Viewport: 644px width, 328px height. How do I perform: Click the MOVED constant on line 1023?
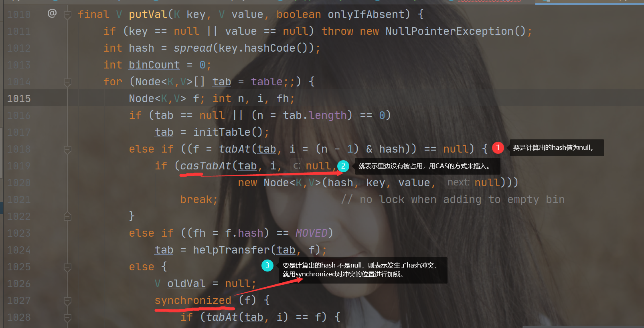[312, 233]
